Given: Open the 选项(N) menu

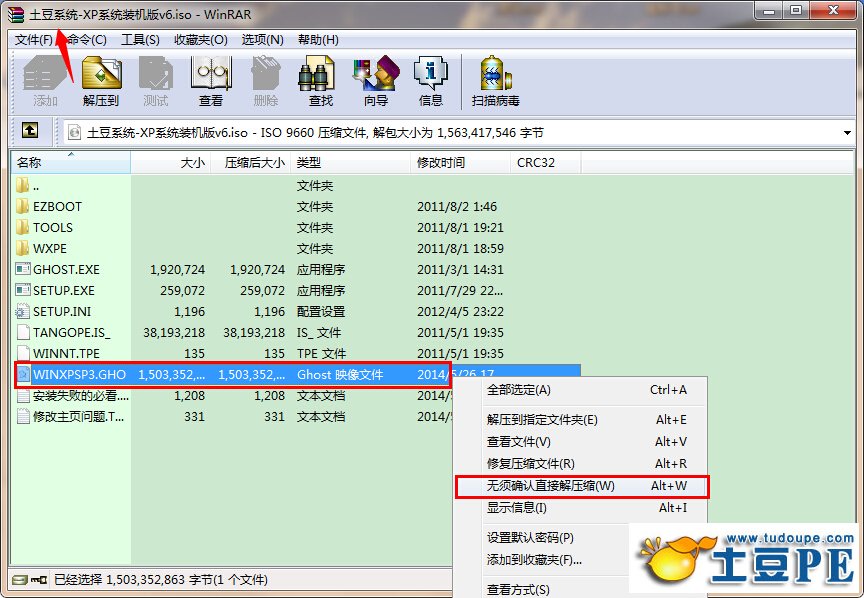Looking at the screenshot, I should click(262, 40).
